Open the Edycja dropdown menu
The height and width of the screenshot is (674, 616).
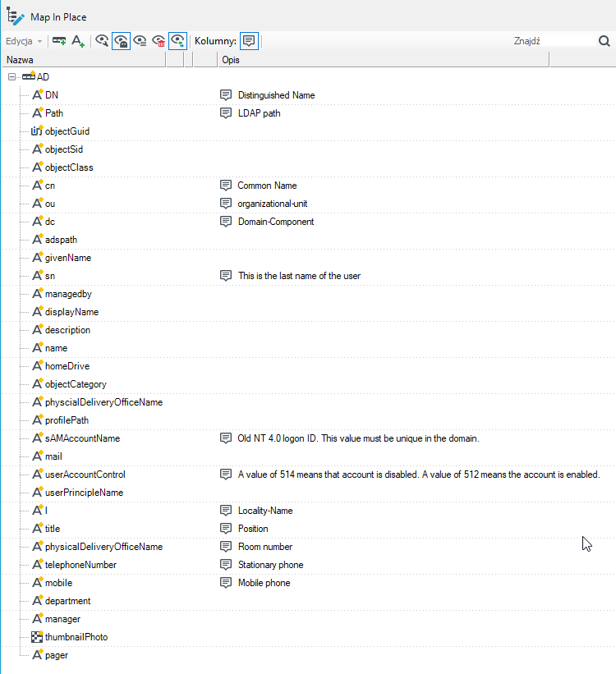(x=24, y=41)
